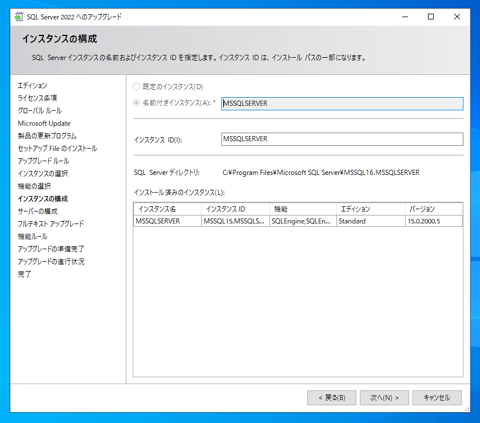Click the インストール済みのインスタンス(L) label
The image size is (480, 423).
(179, 192)
